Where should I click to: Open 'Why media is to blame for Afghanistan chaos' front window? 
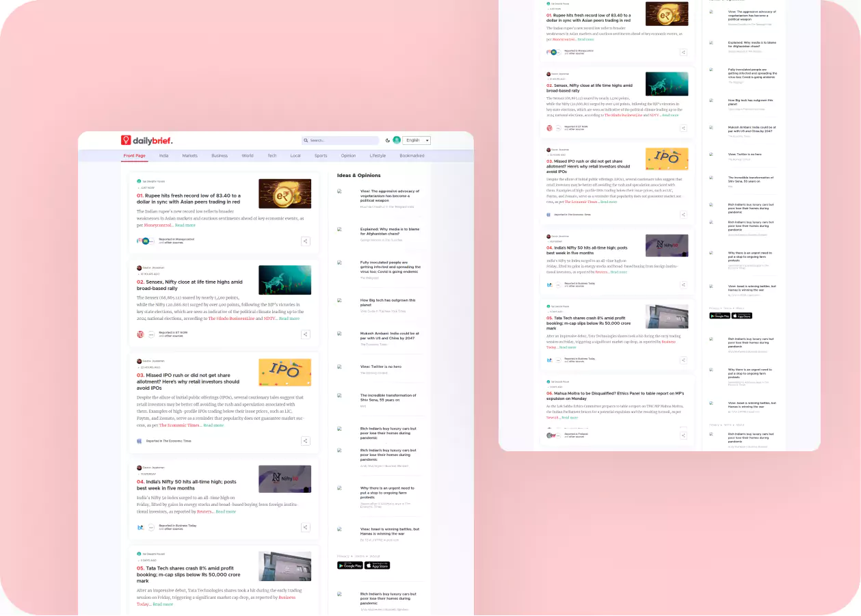[x=390, y=231]
